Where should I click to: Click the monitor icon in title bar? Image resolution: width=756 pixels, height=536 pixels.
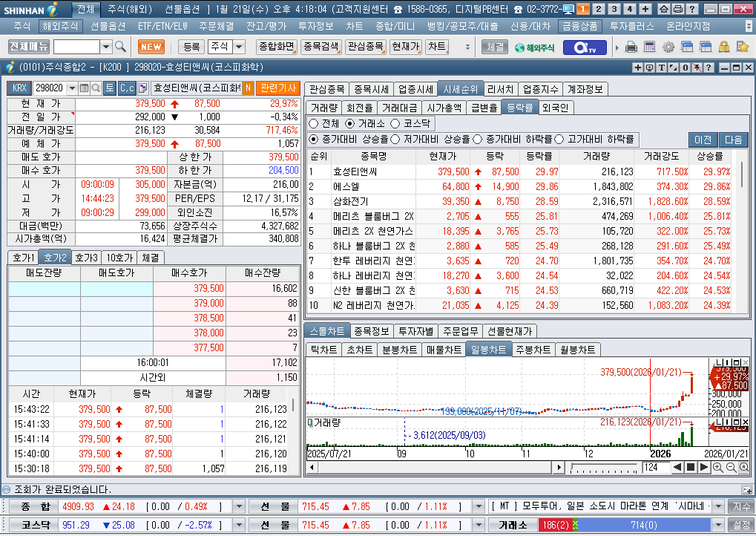(568, 9)
